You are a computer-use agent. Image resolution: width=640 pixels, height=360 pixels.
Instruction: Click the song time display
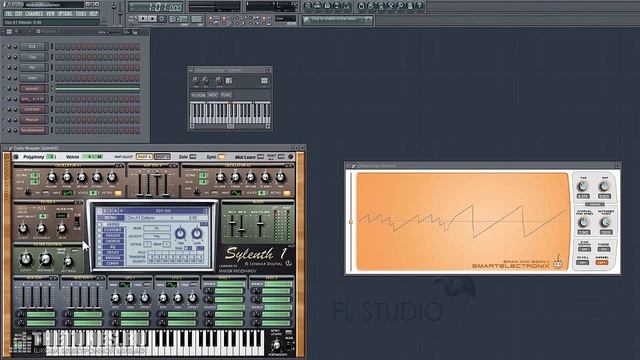[156, 7]
